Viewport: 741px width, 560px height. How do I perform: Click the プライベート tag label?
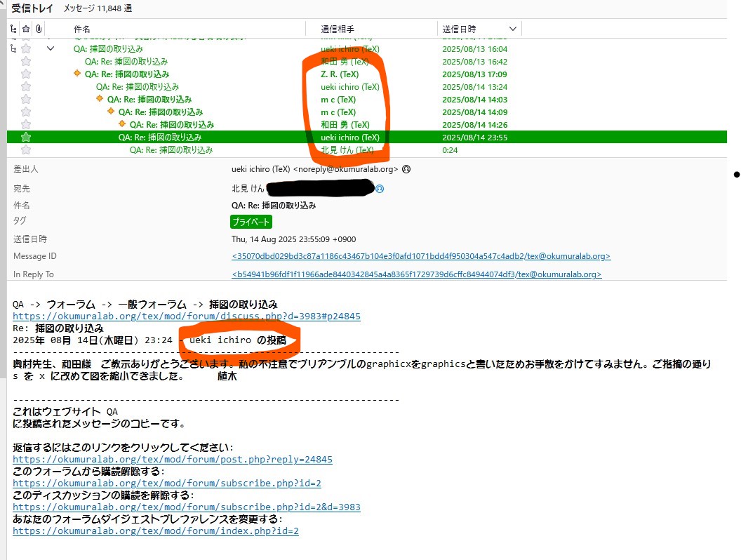(x=251, y=222)
